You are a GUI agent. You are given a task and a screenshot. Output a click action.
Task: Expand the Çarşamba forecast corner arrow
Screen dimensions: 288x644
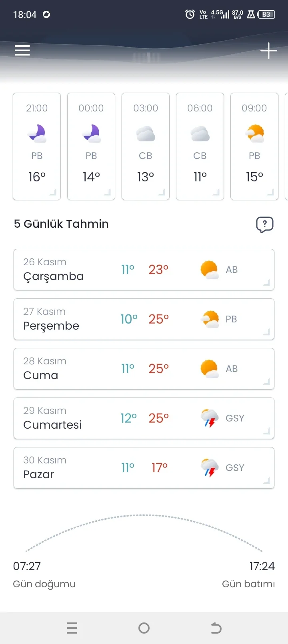point(266,283)
